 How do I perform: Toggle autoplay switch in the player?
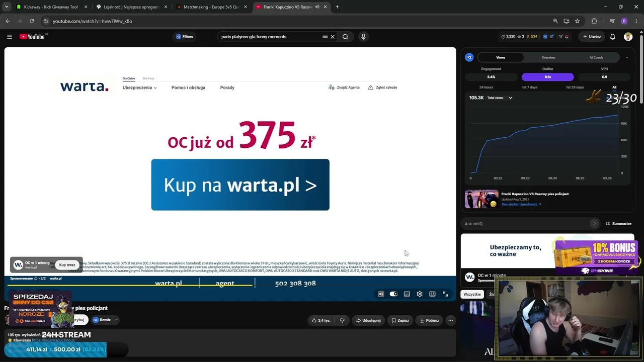393,294
